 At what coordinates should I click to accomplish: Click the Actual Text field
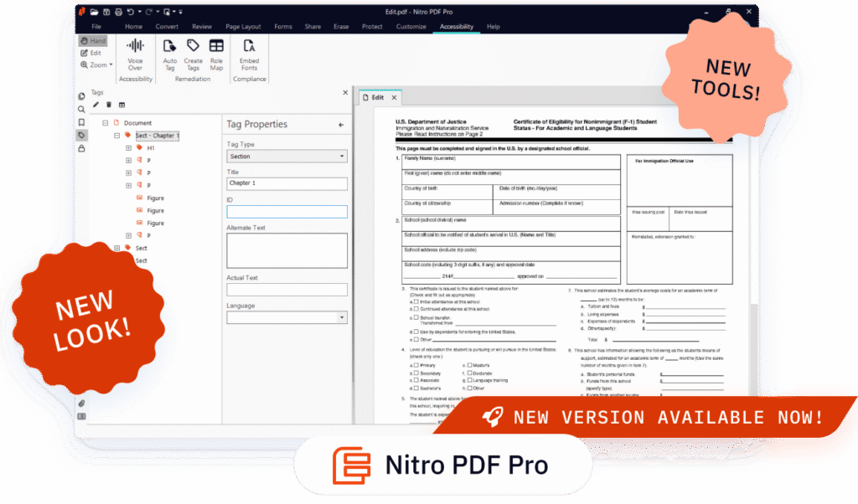[287, 290]
